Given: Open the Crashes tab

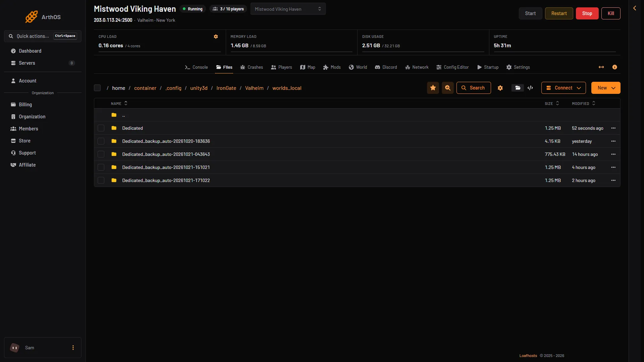Looking at the screenshot, I should [252, 67].
